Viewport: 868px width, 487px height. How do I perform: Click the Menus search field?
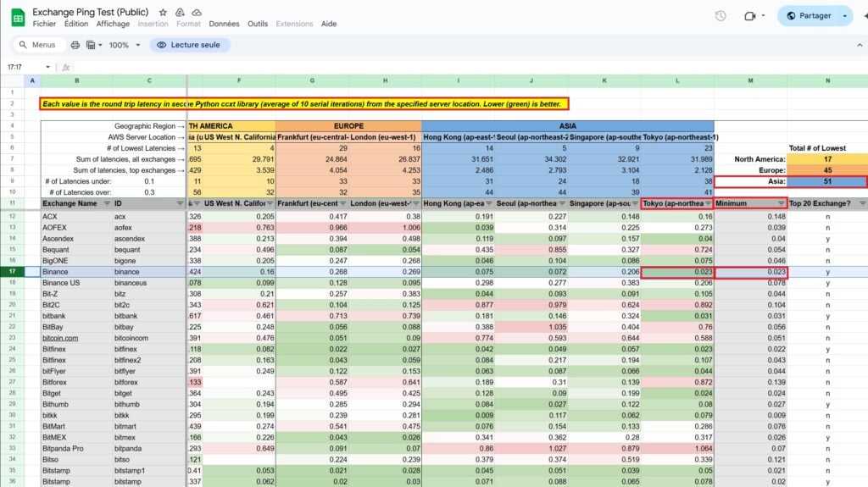tap(38, 45)
